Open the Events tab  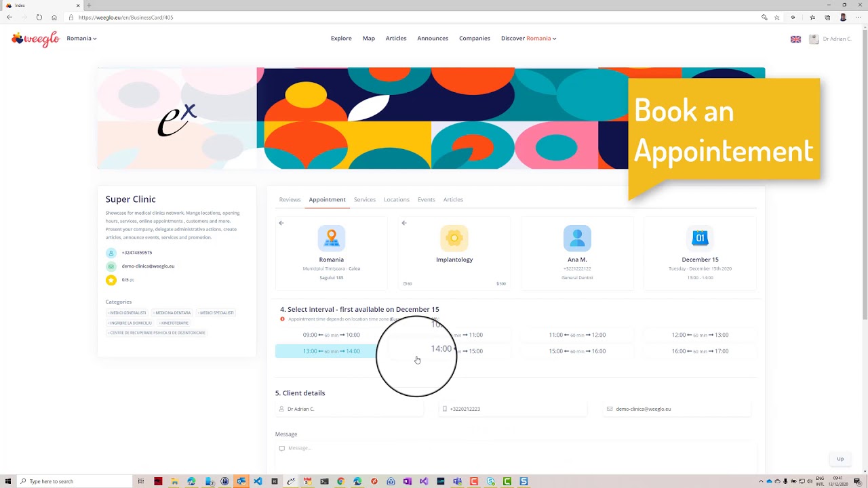[427, 199]
